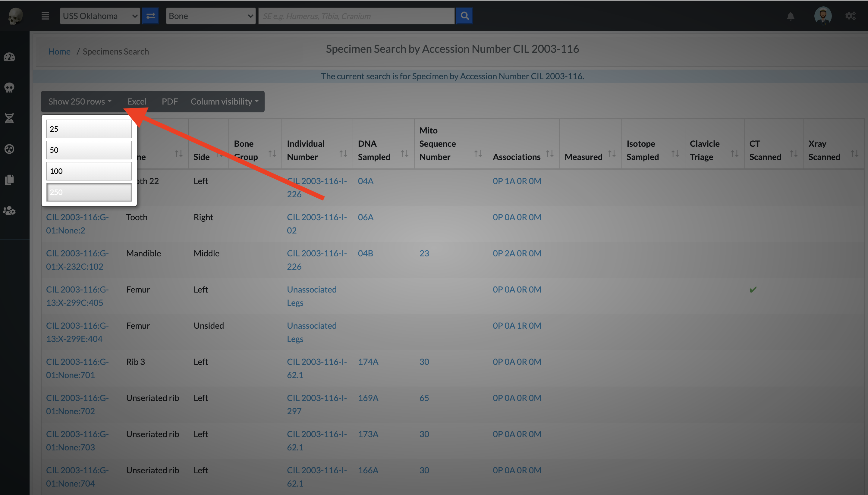The image size is (868, 495).
Task: Open the USS Oklahoma project dropdown
Action: point(100,16)
